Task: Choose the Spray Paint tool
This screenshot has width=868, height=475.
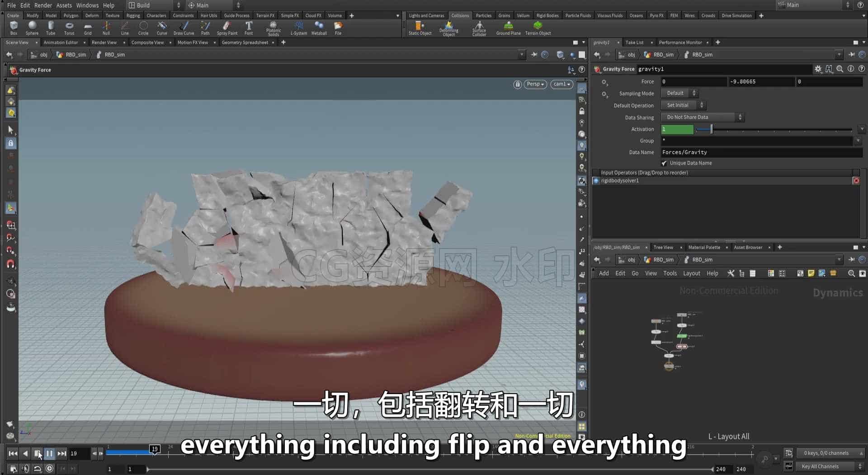Action: click(227, 28)
